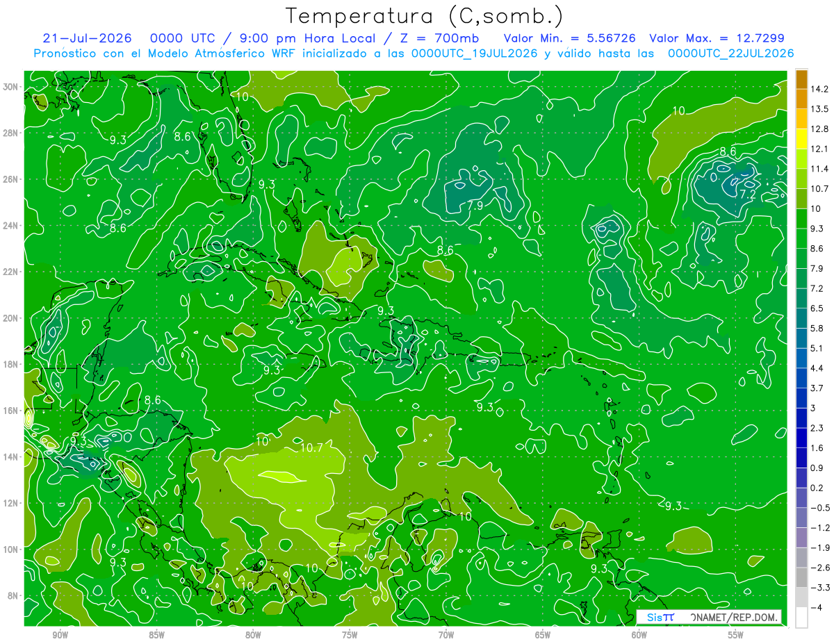Click the yellow colorbar swatch between 12.8 and 12.1

[801, 139]
